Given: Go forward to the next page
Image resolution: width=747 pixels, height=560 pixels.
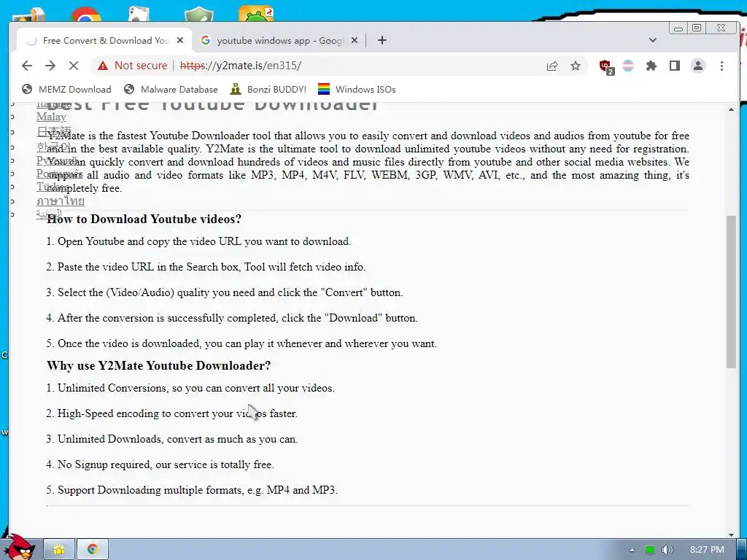Looking at the screenshot, I should [50, 66].
